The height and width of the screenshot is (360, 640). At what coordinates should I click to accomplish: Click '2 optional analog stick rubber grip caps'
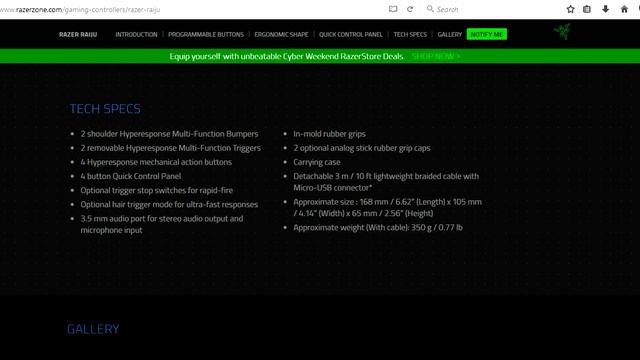(362, 148)
